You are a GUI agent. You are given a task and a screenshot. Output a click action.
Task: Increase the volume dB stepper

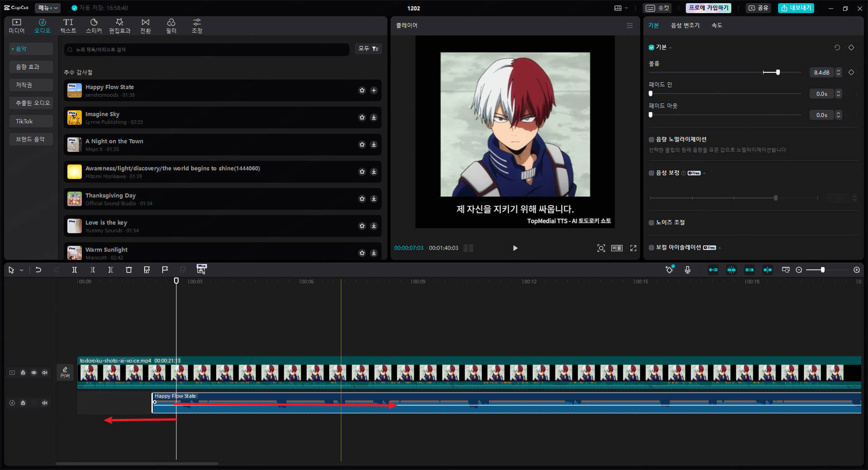(839, 70)
